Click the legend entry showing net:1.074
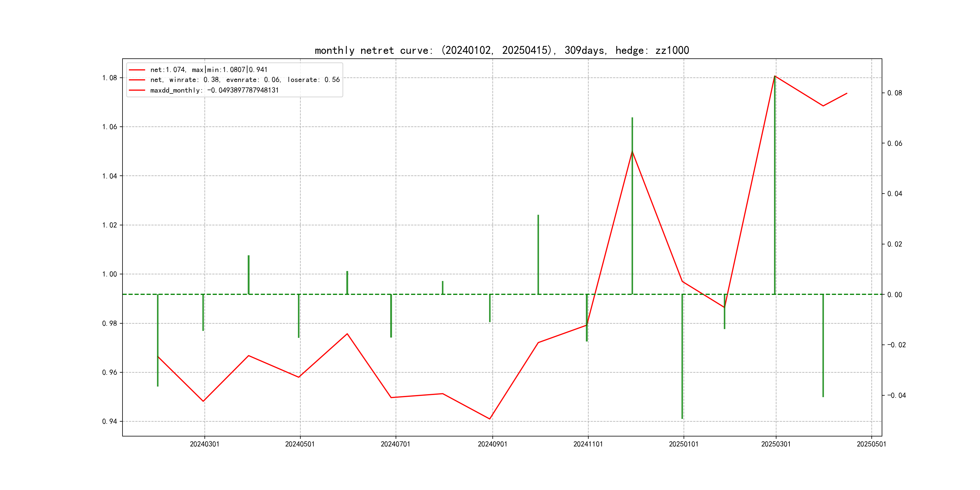Image resolution: width=980 pixels, height=490 pixels. pyautogui.click(x=208, y=70)
